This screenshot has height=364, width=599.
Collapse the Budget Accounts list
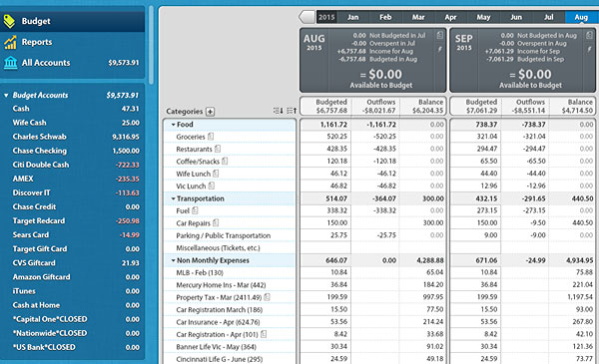[6, 95]
